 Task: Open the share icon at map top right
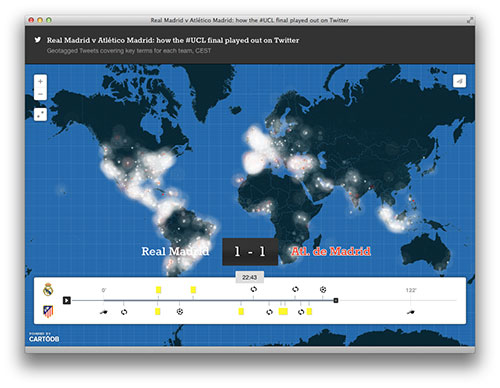click(x=459, y=81)
